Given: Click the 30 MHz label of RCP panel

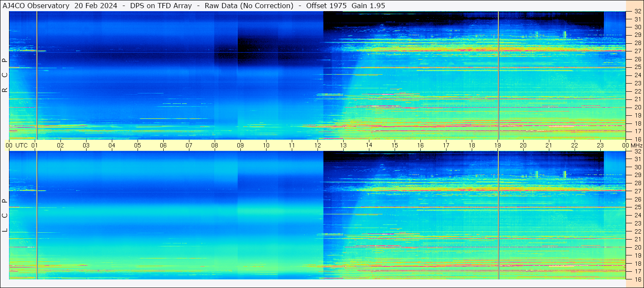Looking at the screenshot, I should click(638, 27).
